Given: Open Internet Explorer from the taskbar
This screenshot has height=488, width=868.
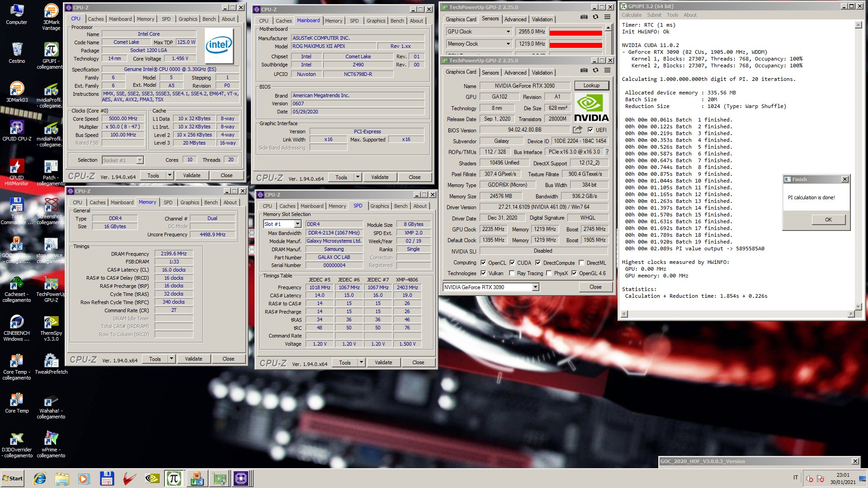Looking at the screenshot, I should [x=40, y=479].
